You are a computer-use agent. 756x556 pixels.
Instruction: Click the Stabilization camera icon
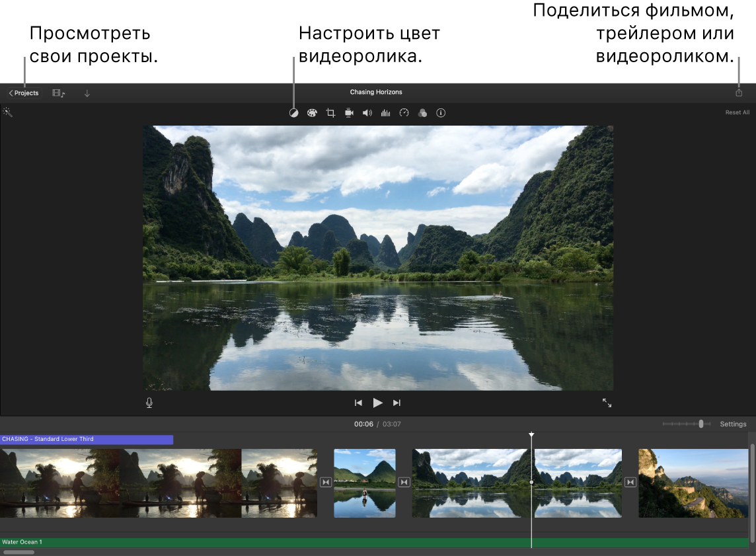pyautogui.click(x=349, y=112)
